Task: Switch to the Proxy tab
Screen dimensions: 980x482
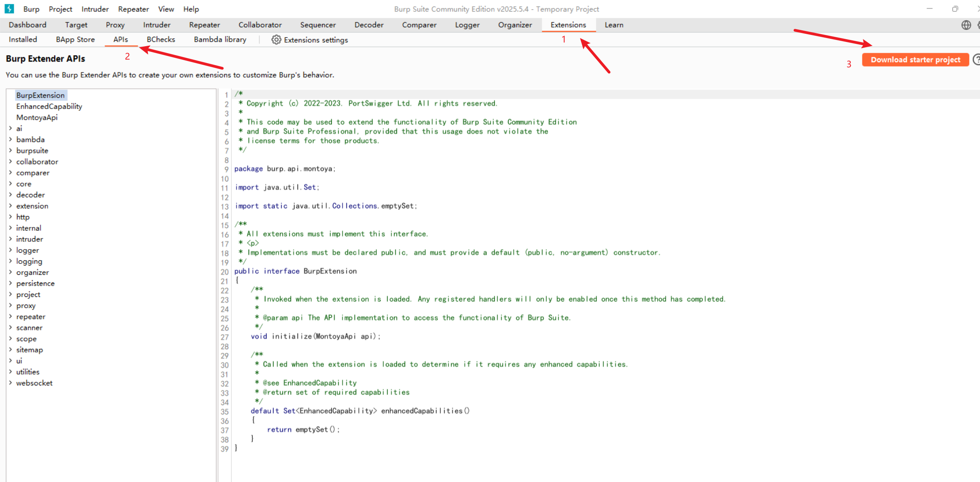Action: (x=115, y=25)
